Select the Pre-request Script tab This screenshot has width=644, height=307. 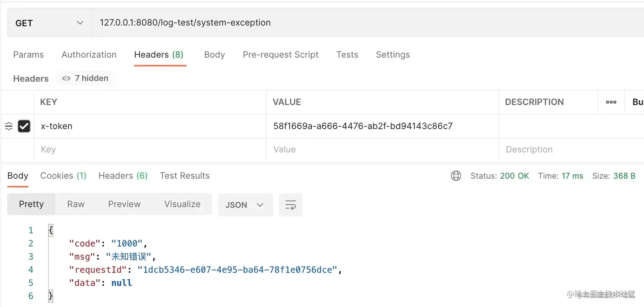(281, 55)
